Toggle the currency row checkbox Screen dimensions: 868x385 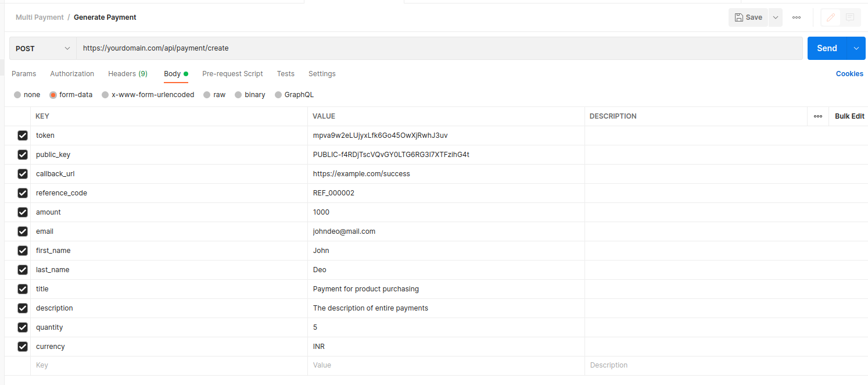pyautogui.click(x=23, y=347)
